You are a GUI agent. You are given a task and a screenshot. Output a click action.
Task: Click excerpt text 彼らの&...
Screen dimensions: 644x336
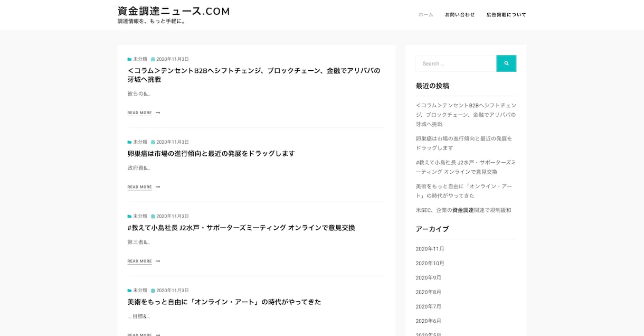(x=139, y=94)
